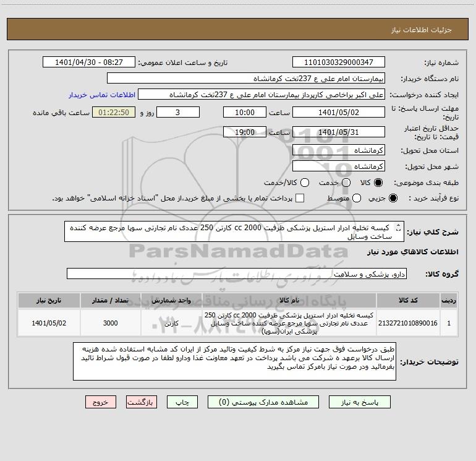This screenshot has height=461, width=476.
Task: Click the ردیف column header
Action: [449, 300]
